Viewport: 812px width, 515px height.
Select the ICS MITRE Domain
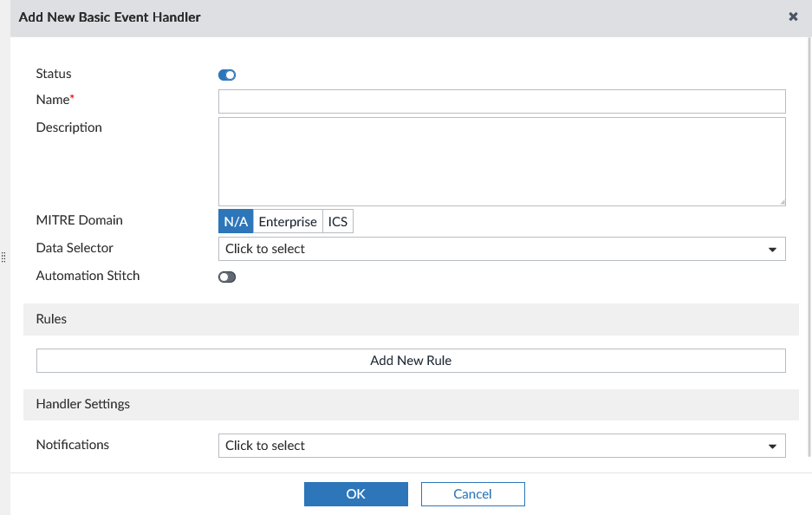click(337, 221)
